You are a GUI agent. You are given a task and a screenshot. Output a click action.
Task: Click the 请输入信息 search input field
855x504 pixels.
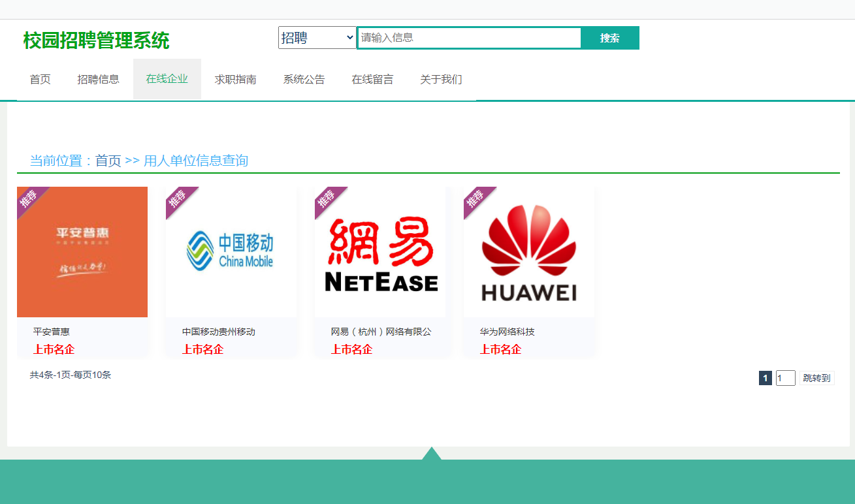click(x=469, y=38)
